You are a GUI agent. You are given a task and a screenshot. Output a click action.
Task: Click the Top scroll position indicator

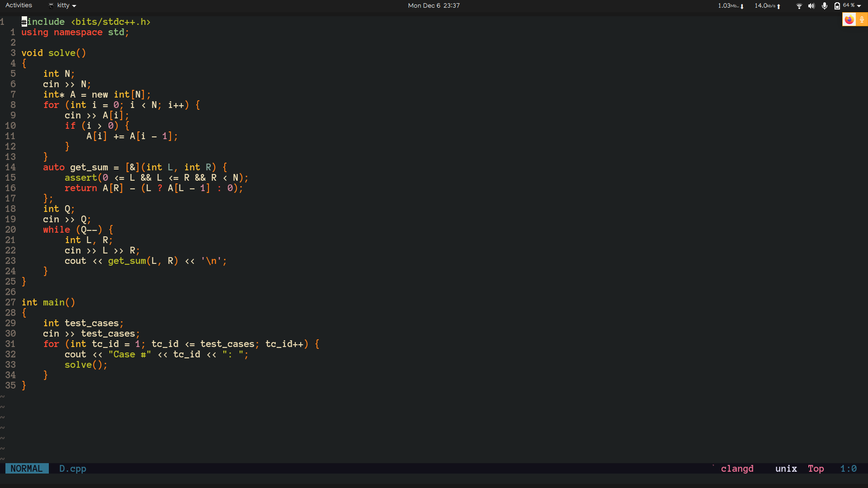[816, 469]
